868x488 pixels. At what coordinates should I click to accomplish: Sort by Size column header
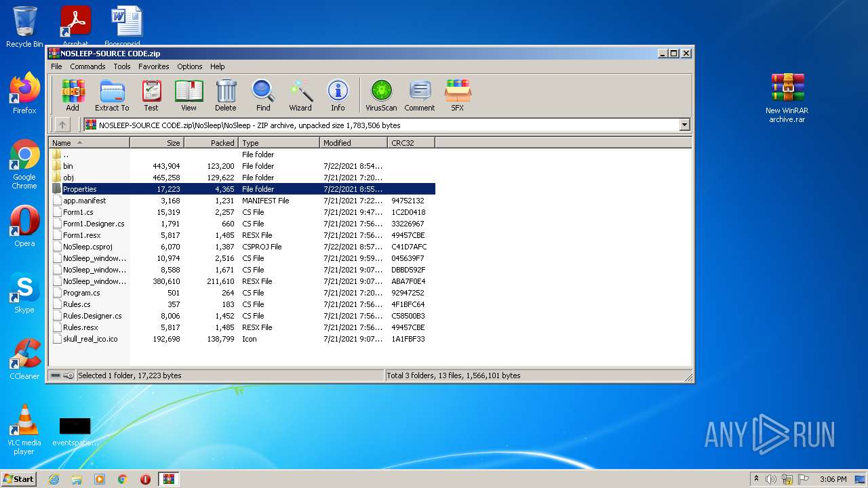157,142
